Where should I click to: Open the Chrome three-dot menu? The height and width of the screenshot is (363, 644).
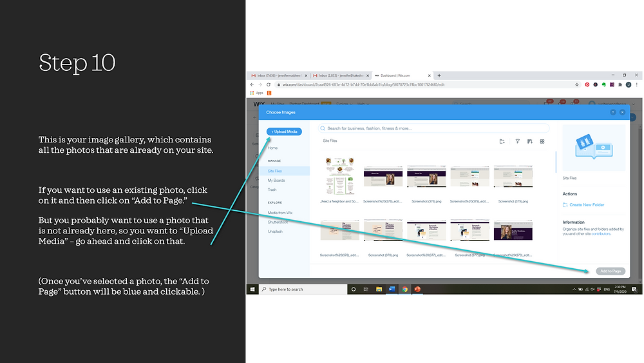click(637, 84)
